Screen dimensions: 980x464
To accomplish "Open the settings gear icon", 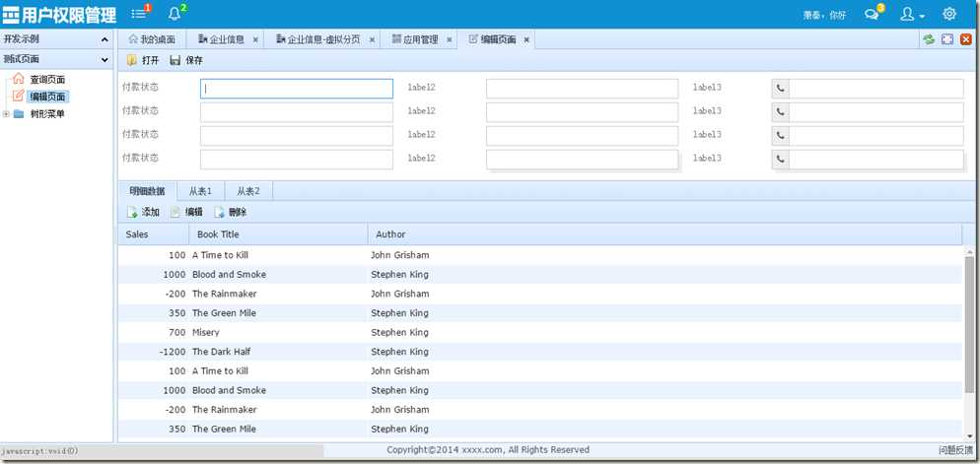I will (x=949, y=14).
